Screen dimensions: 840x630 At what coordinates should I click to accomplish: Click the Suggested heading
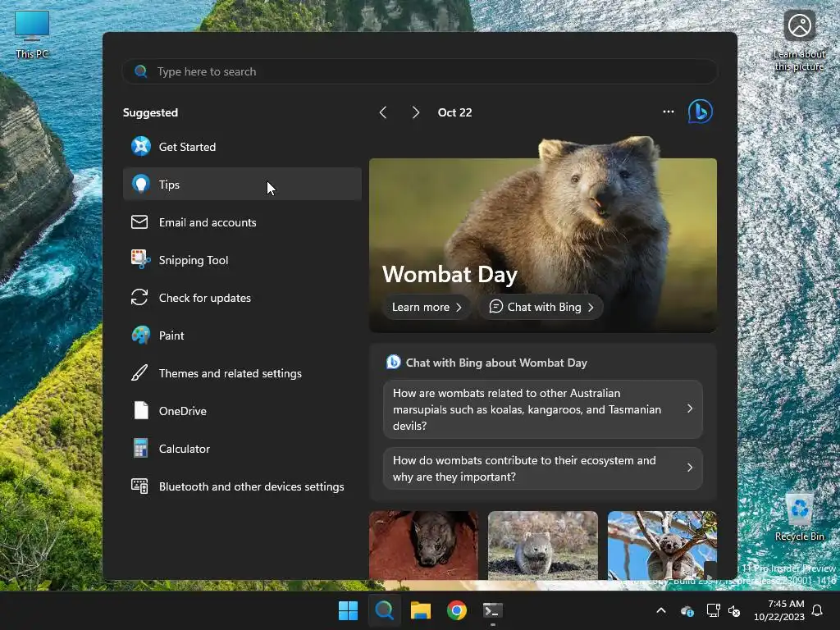pyautogui.click(x=150, y=112)
